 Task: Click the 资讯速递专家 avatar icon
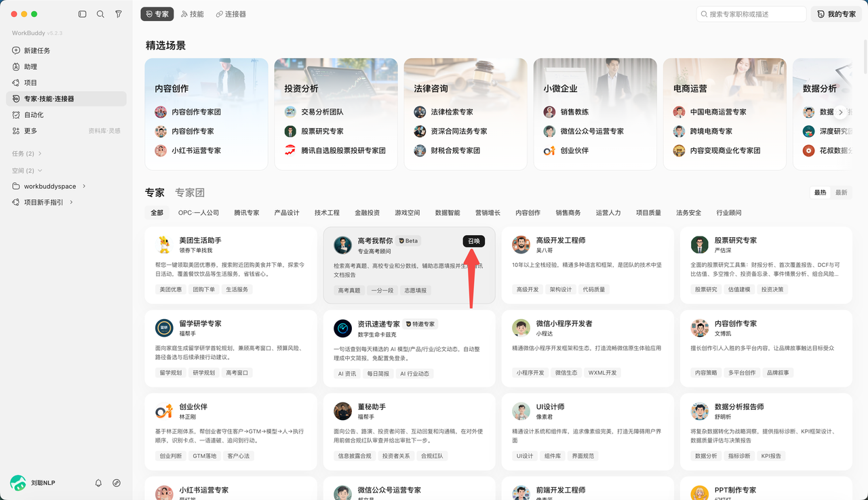[343, 329]
